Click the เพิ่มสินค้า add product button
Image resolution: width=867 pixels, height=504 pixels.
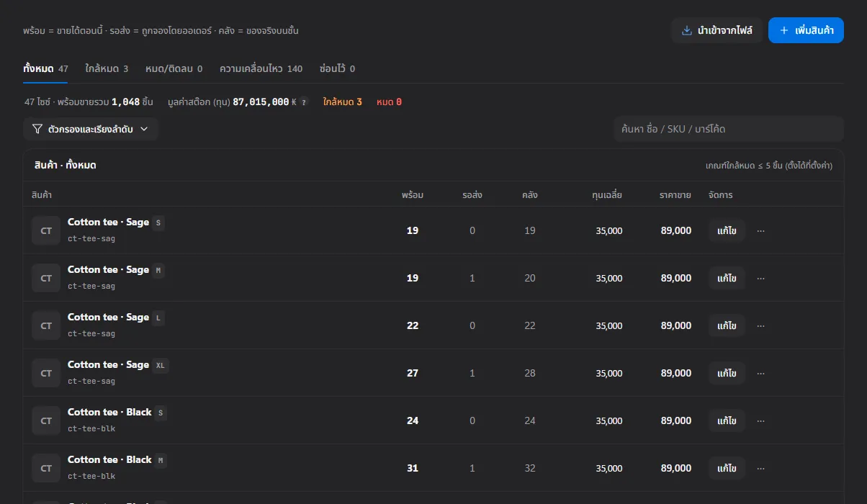[x=806, y=31]
